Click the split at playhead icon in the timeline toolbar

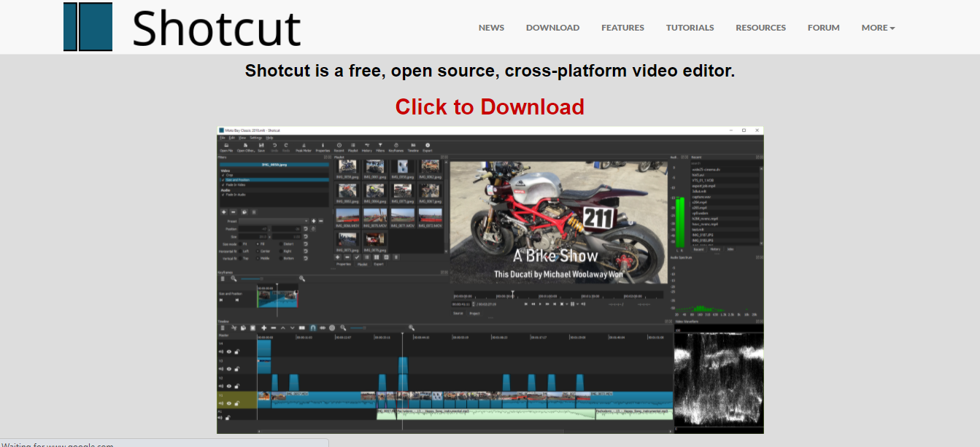[x=302, y=327]
